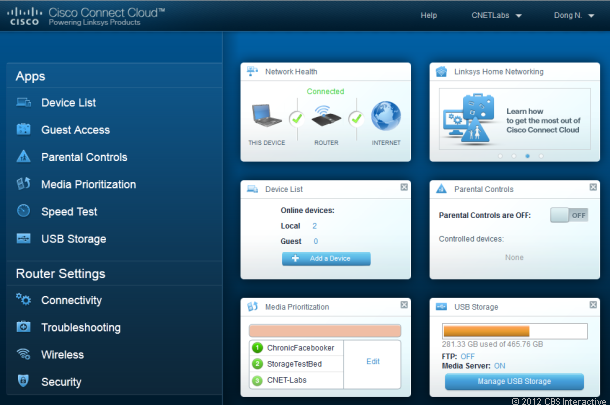Image resolution: width=610 pixels, height=405 pixels.
Task: Close the Media Prioritization widget
Action: coord(404,305)
